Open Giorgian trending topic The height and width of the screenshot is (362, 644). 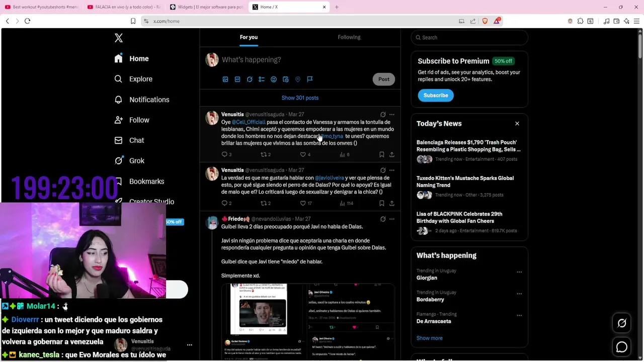pos(427,278)
